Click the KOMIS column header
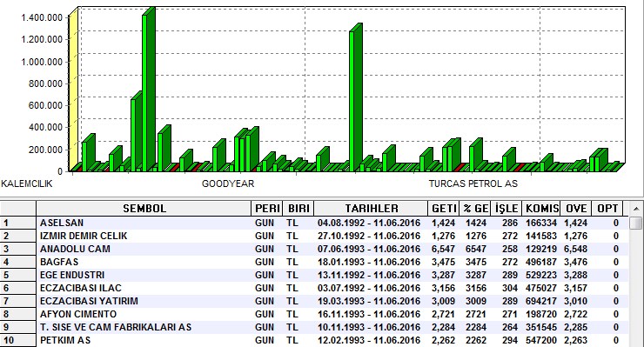The height and width of the screenshot is (347, 644). 542,208
